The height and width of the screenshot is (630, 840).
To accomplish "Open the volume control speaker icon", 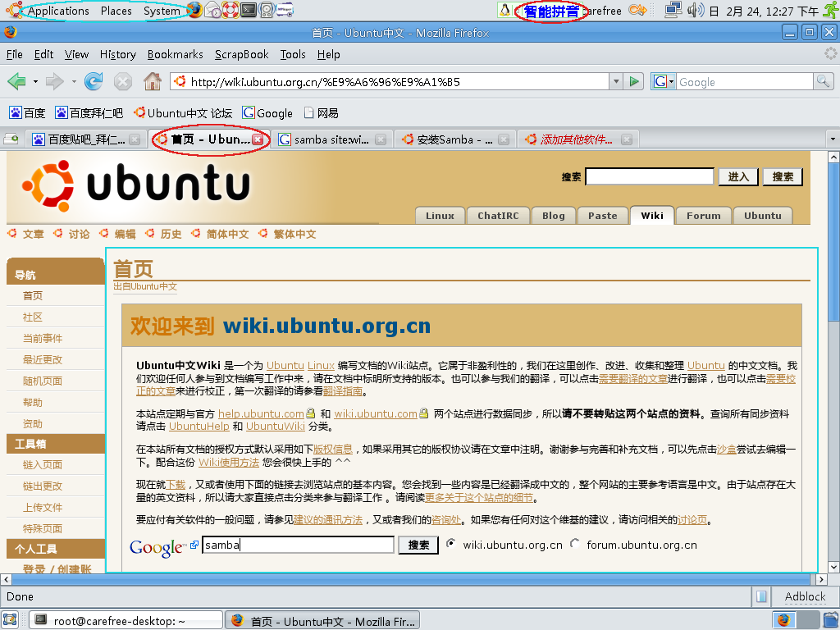I will coord(696,10).
